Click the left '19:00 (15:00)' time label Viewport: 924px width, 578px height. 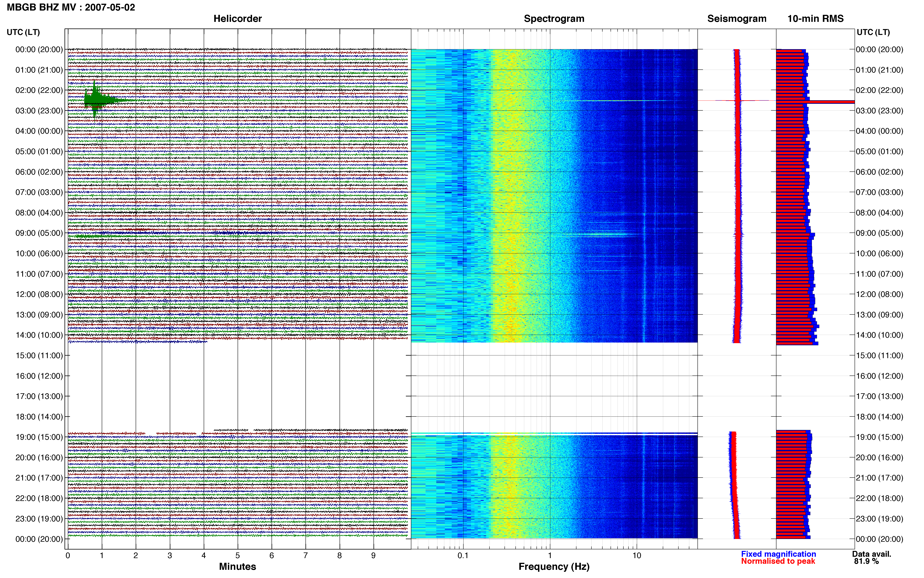pos(39,437)
